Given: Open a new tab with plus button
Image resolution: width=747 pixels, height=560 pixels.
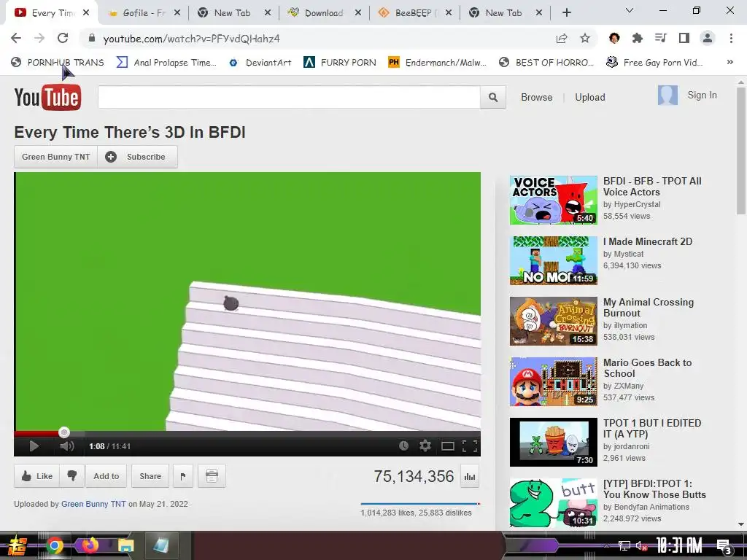Looking at the screenshot, I should click(566, 13).
